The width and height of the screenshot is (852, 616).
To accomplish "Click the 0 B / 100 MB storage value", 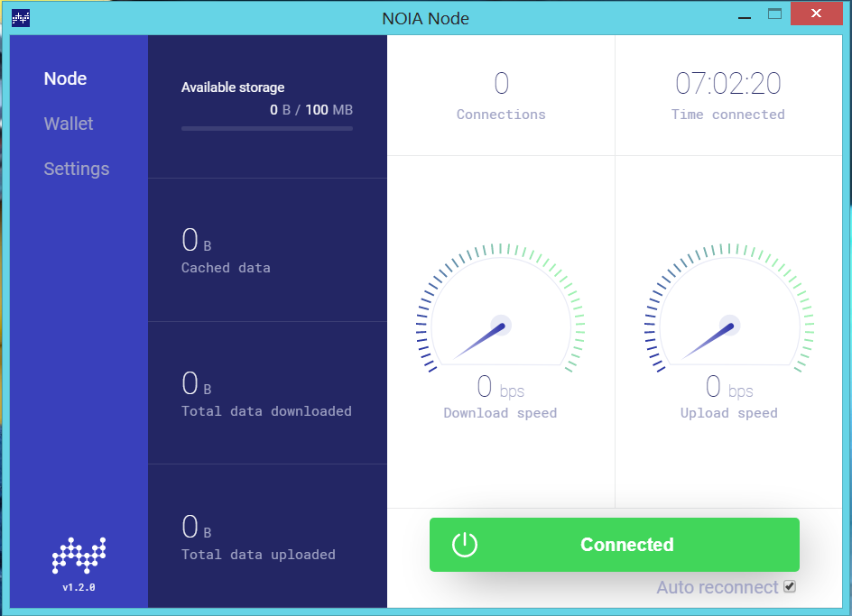I will [311, 110].
